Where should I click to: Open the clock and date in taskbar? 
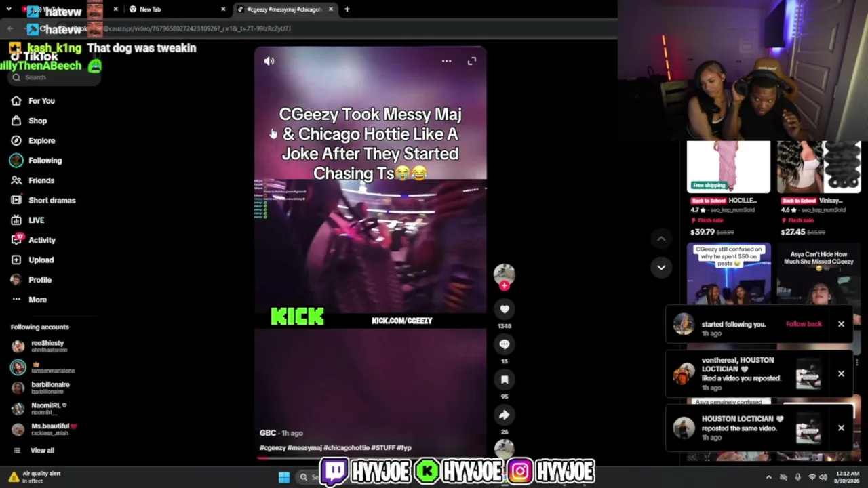click(x=848, y=477)
